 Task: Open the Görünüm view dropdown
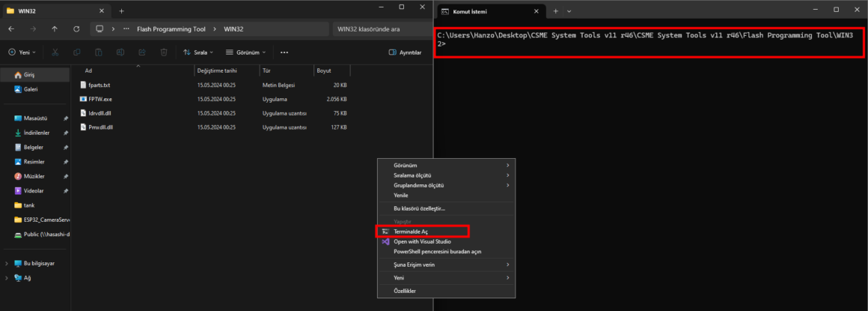245,52
